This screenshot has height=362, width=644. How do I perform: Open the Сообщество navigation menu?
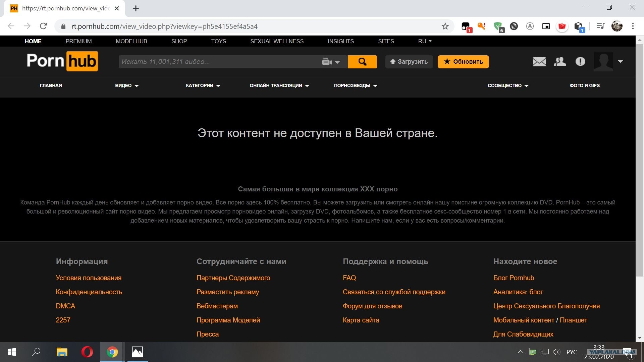click(x=508, y=85)
